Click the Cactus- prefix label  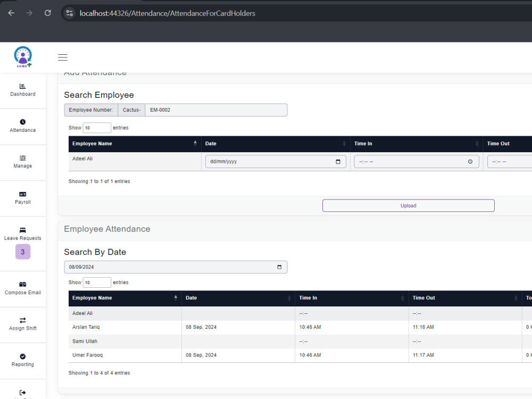click(x=131, y=110)
